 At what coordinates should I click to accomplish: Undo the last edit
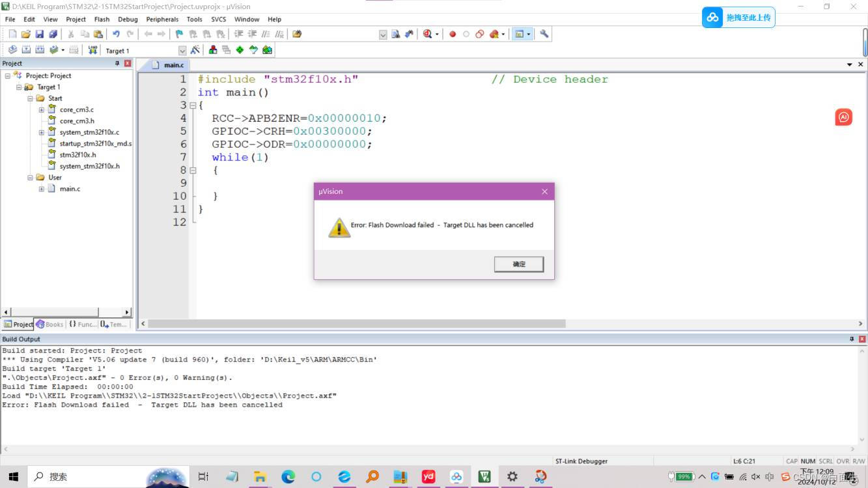116,34
